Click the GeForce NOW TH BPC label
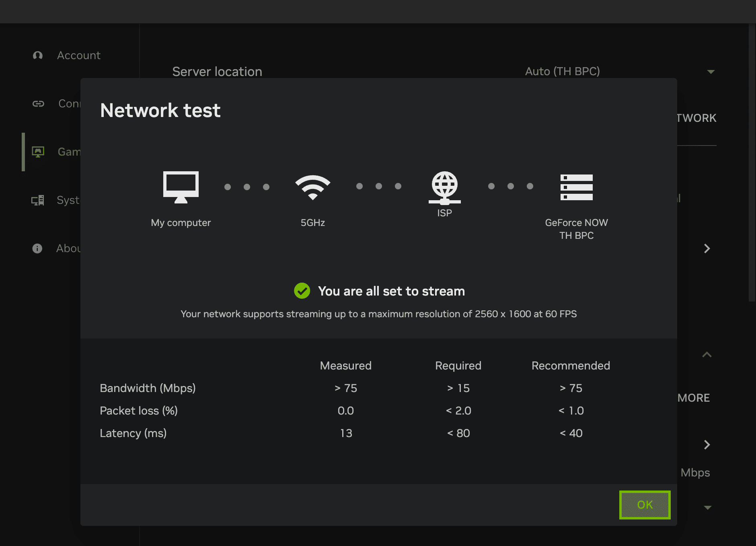Screen dimensions: 756x546 click(576, 229)
